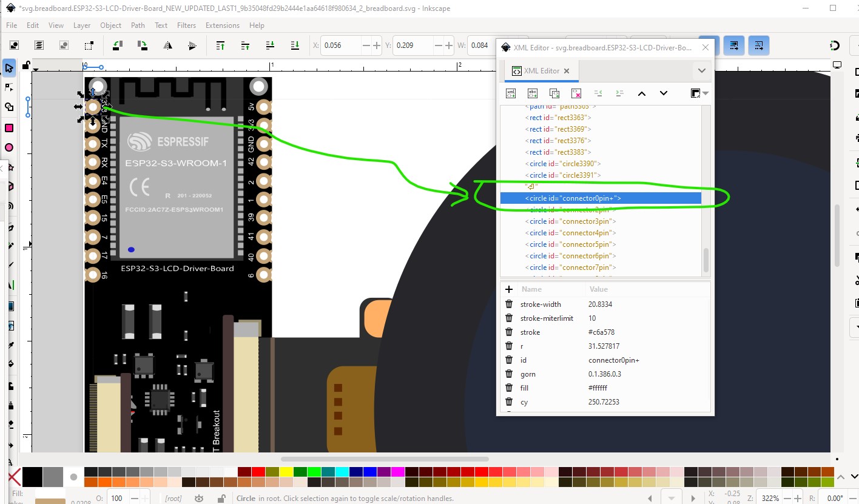Raise selection to top

(220, 45)
